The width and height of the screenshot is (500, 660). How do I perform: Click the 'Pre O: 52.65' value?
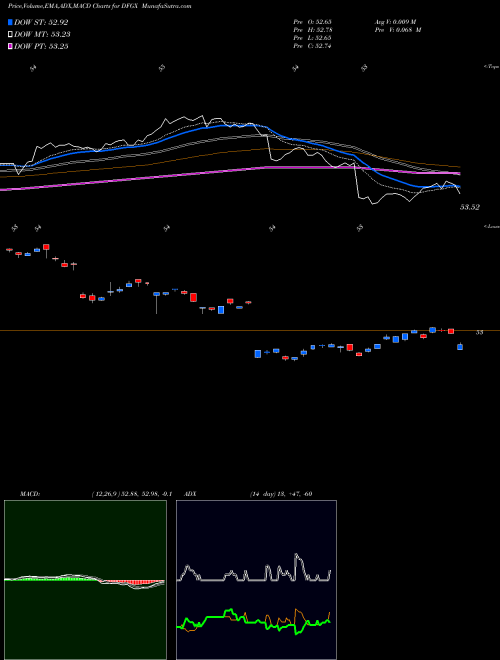click(x=313, y=21)
